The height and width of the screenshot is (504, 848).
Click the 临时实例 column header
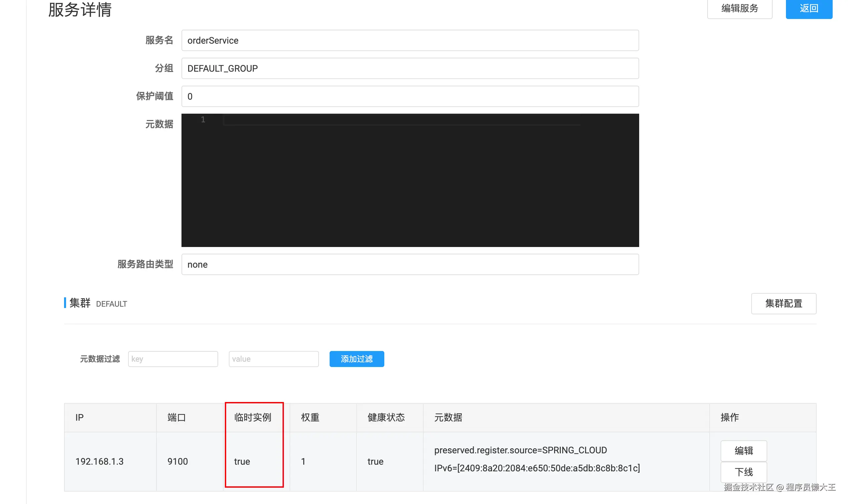tap(253, 417)
